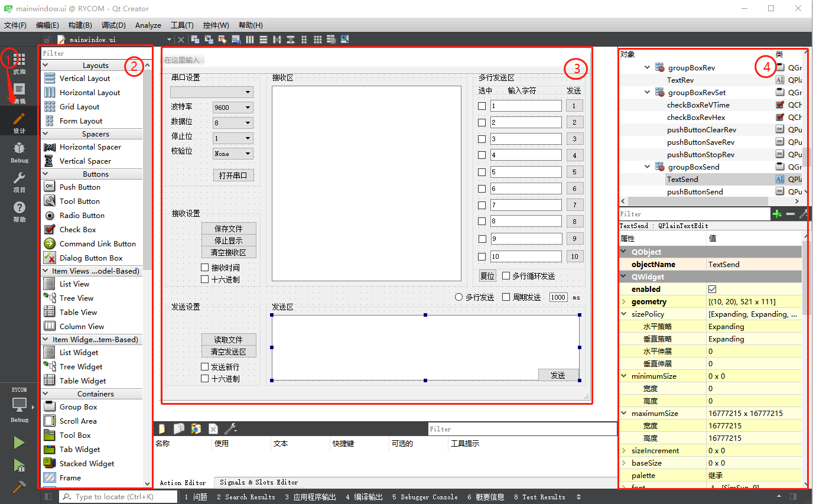This screenshot has height=504, width=813.
Task: Open the 构建(B) menu
Action: (x=80, y=25)
